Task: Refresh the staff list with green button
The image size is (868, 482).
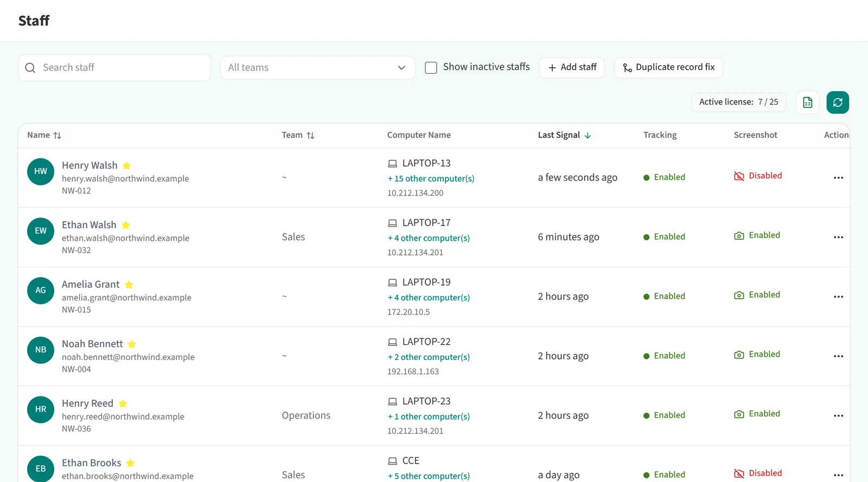Action: click(838, 102)
